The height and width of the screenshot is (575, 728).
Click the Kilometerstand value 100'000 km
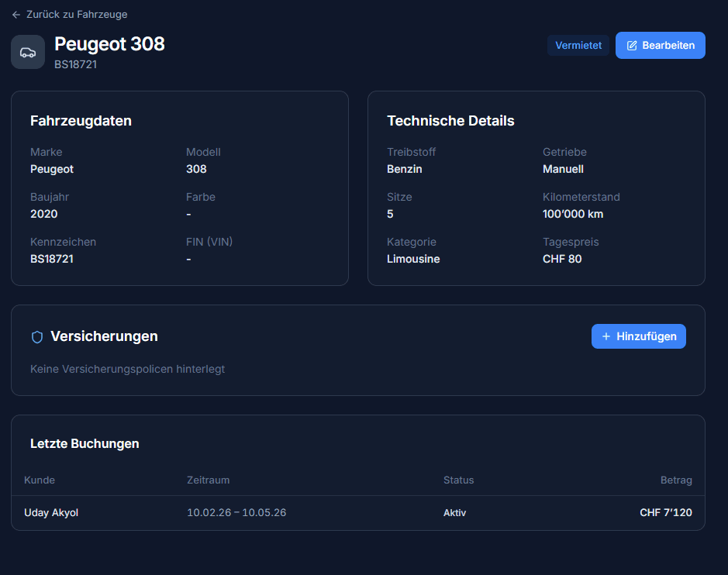click(573, 214)
